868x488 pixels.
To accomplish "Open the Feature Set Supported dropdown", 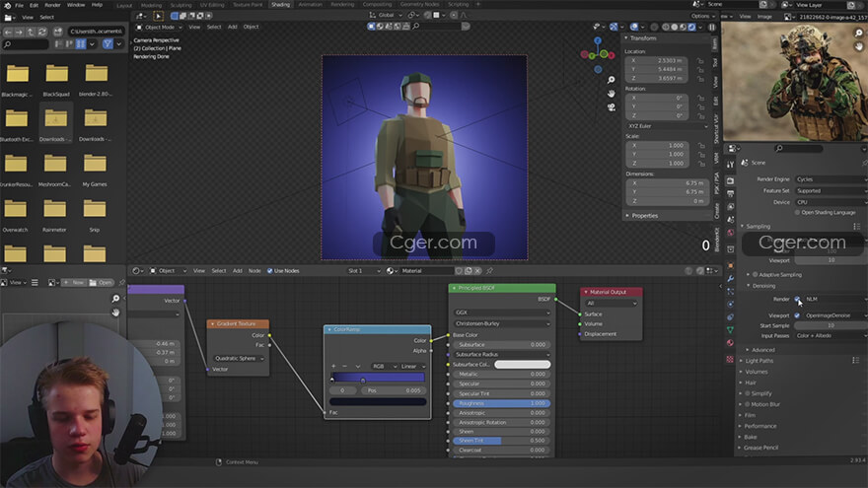I will [x=831, y=191].
